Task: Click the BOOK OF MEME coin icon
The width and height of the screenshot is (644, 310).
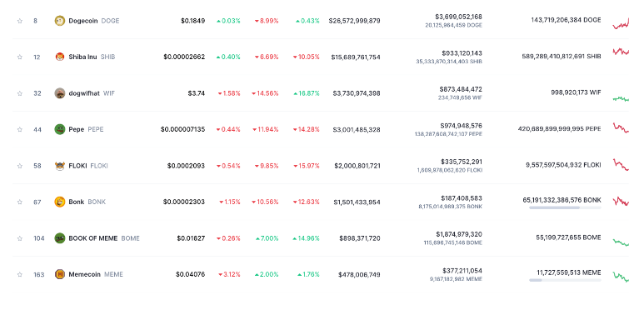Action: tap(60, 238)
